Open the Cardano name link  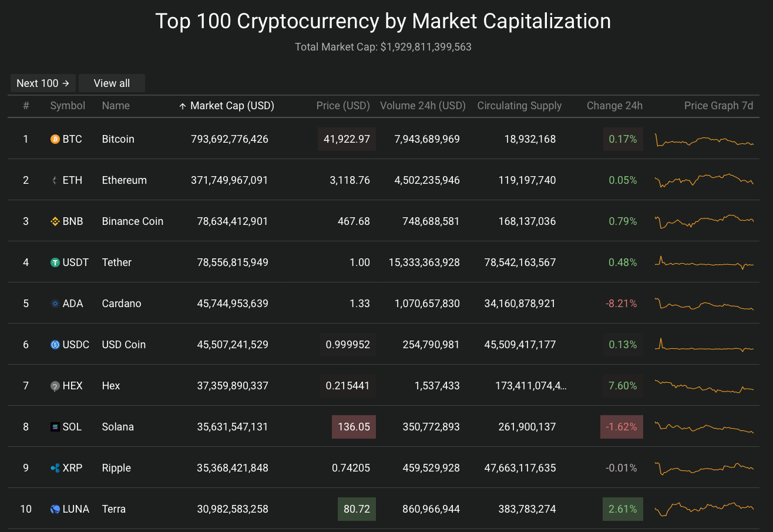[x=122, y=304]
